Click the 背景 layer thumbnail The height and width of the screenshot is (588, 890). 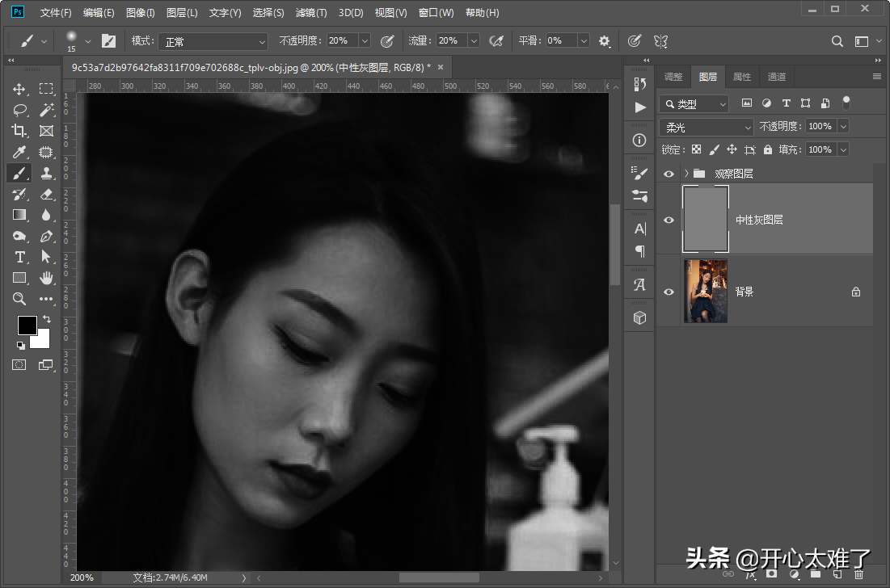tap(706, 292)
